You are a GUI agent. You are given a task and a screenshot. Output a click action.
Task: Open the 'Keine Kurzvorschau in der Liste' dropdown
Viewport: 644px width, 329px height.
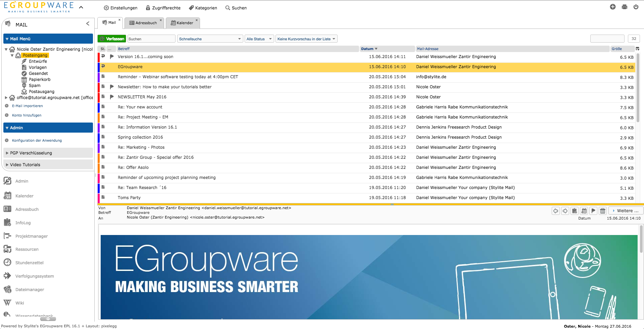(306, 39)
